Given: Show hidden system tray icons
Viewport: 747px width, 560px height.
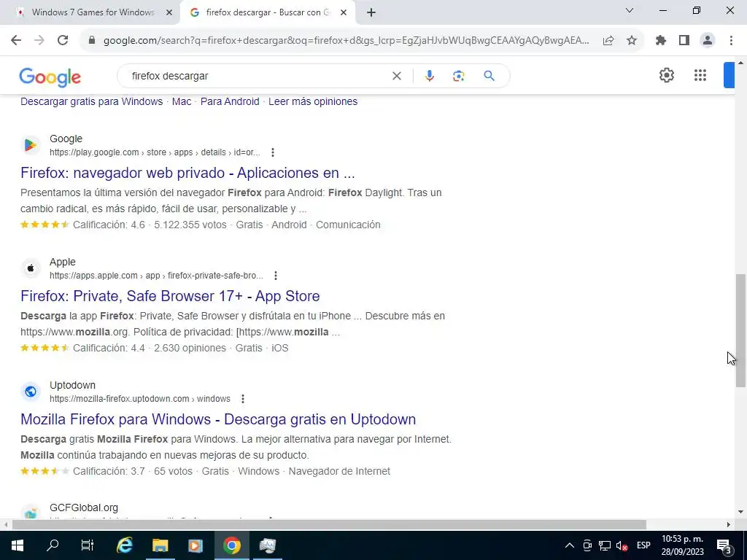Looking at the screenshot, I should [569, 545].
